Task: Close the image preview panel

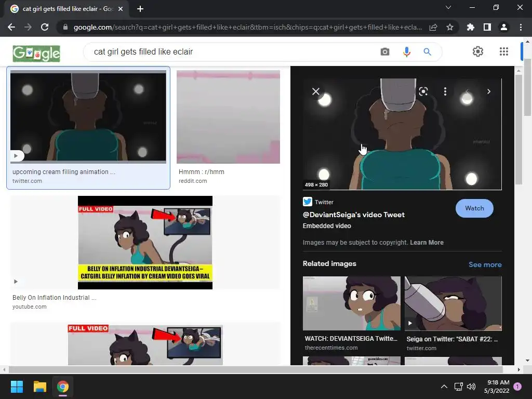Action: [x=316, y=91]
